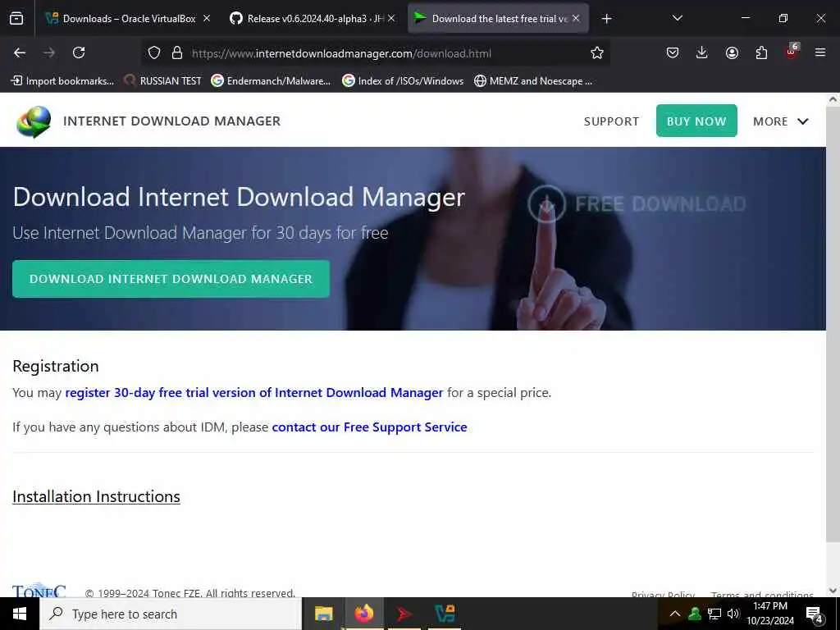This screenshot has height=630, width=840.
Task: Select the Download the latest free trial tab
Action: (498, 18)
